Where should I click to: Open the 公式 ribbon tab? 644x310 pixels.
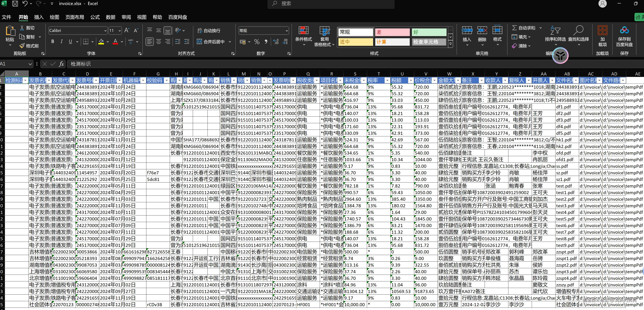95,17
